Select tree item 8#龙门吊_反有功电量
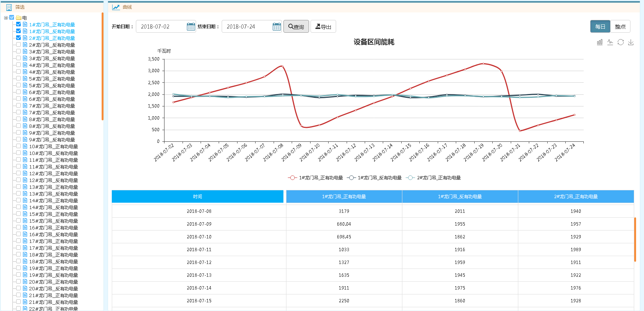 (52, 126)
